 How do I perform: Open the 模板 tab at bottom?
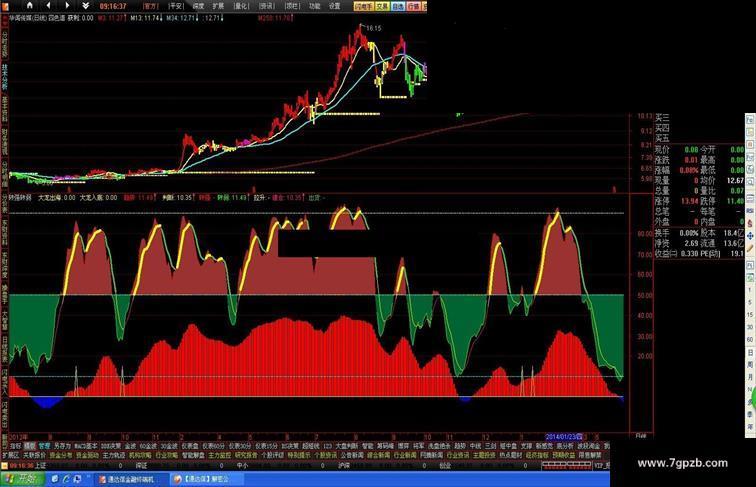click(29, 446)
